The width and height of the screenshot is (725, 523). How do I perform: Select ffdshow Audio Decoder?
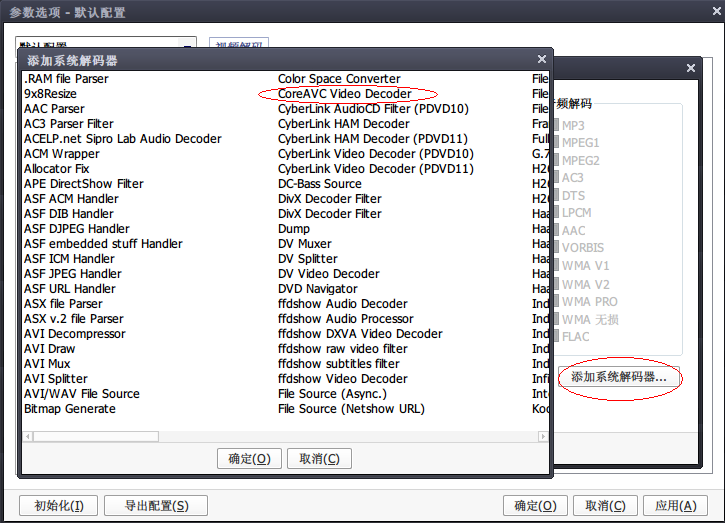coord(343,304)
